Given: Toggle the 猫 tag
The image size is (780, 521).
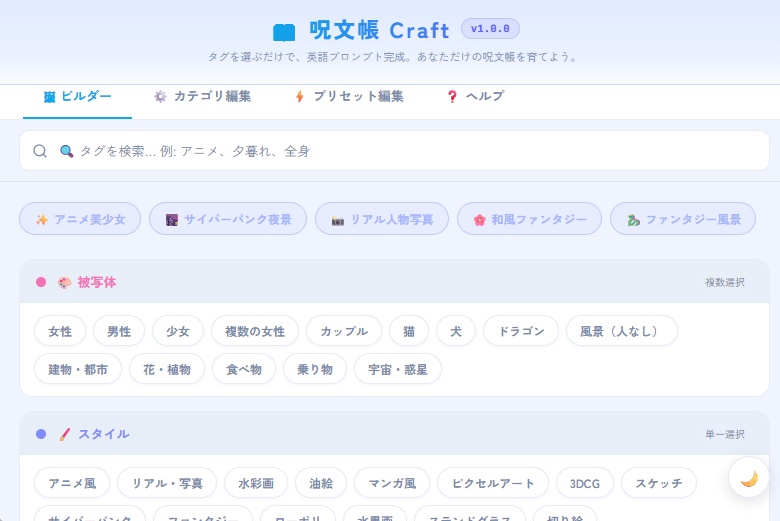Looking at the screenshot, I should pyautogui.click(x=409, y=331).
